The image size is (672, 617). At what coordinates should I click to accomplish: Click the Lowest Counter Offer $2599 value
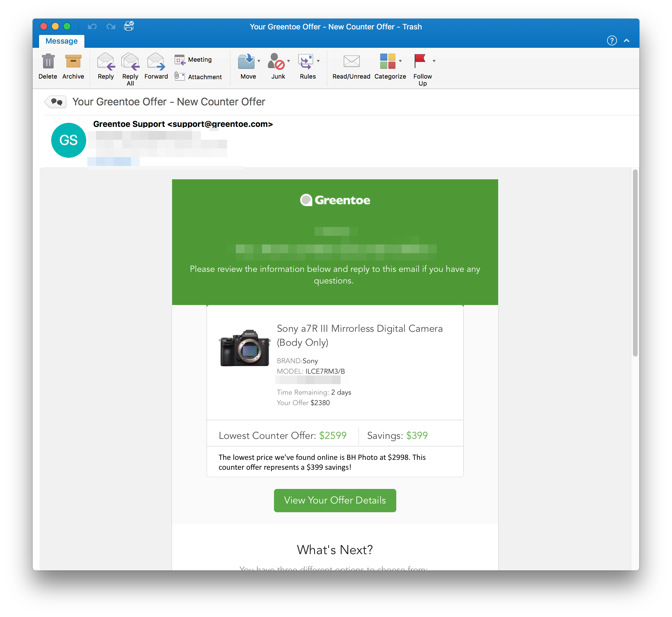333,435
